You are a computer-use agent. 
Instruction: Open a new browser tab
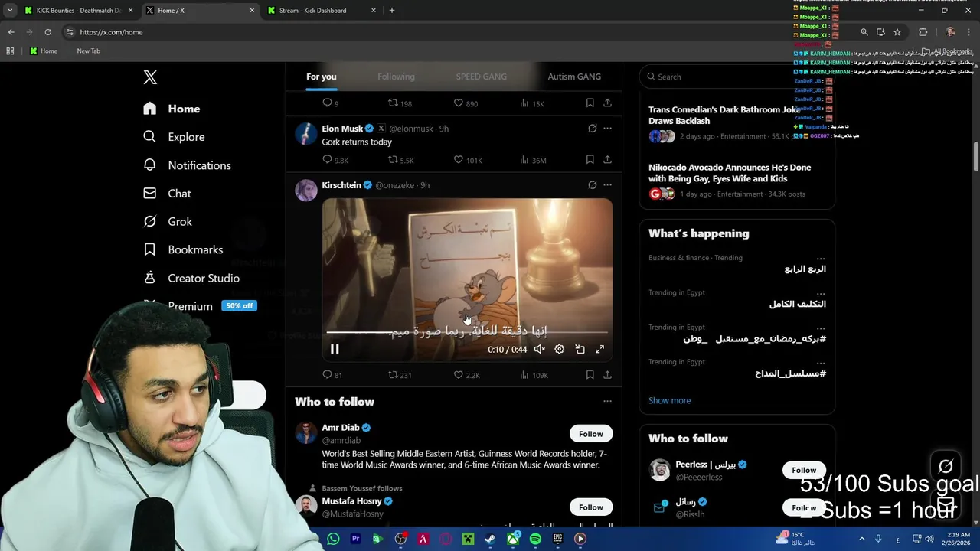pyautogui.click(x=392, y=11)
